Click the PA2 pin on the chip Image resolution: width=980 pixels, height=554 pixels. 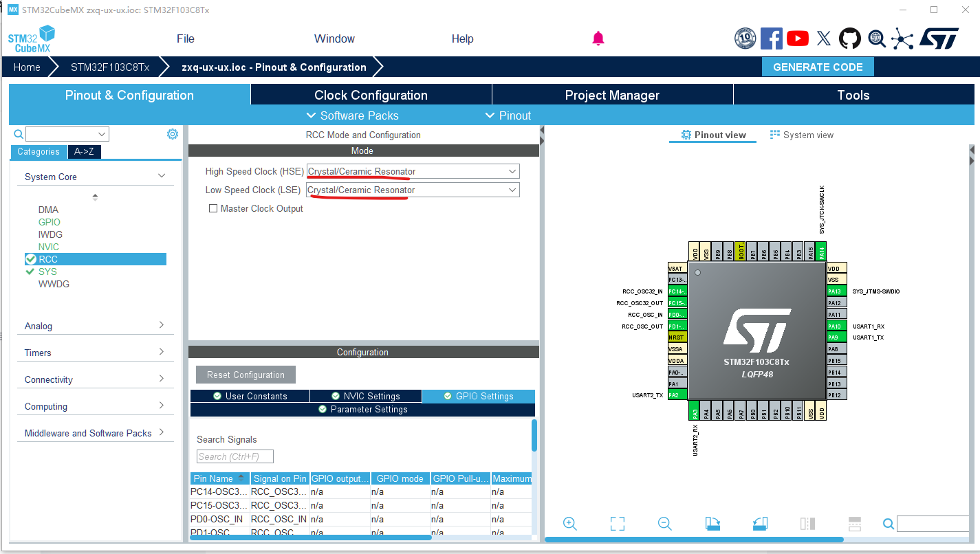click(677, 395)
